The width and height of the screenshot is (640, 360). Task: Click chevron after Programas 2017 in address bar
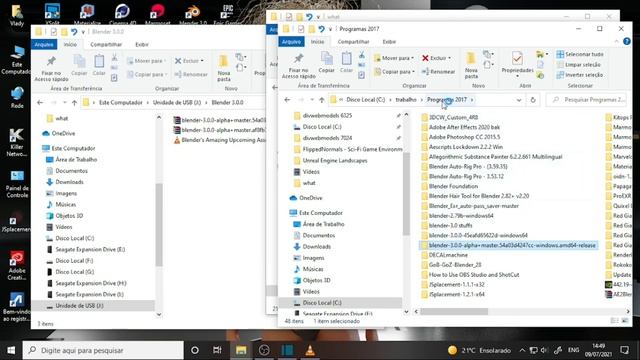472,100
